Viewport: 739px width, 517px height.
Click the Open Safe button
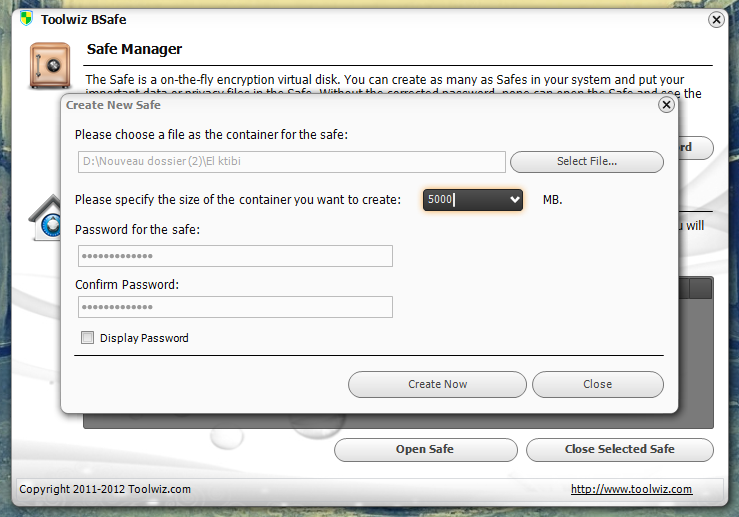click(425, 450)
